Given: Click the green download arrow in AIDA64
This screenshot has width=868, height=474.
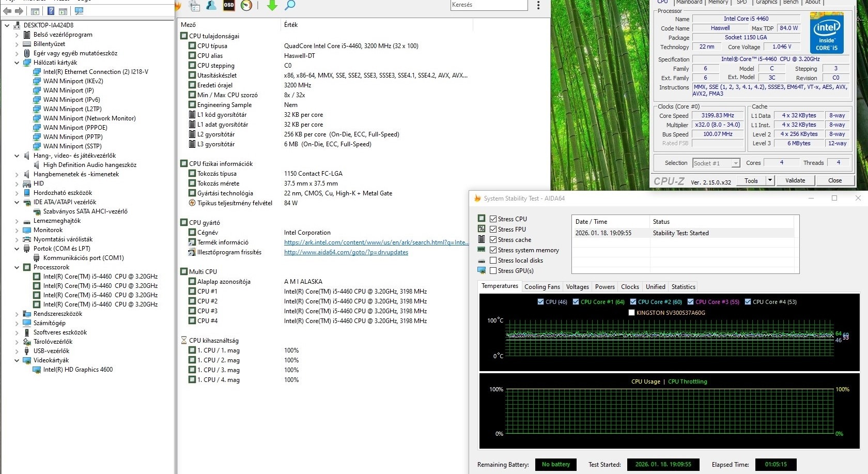Looking at the screenshot, I should pyautogui.click(x=272, y=5).
